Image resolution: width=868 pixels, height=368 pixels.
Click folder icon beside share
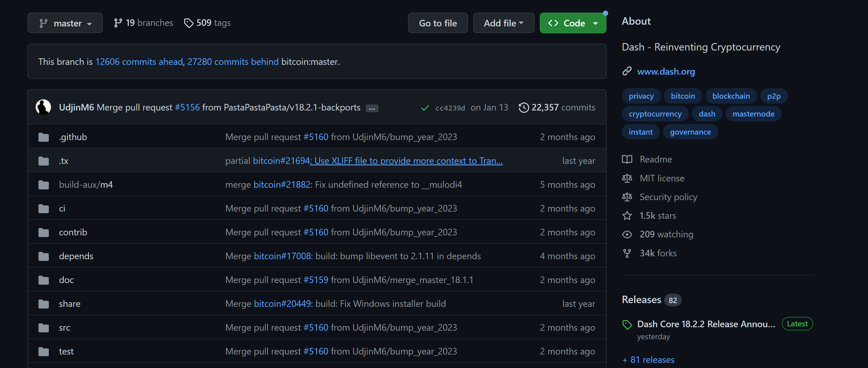click(43, 304)
